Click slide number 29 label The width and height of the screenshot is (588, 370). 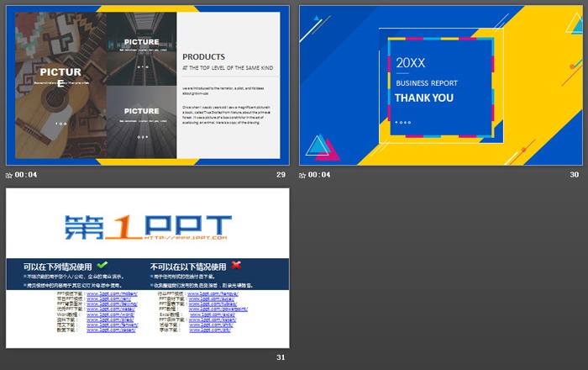(281, 175)
